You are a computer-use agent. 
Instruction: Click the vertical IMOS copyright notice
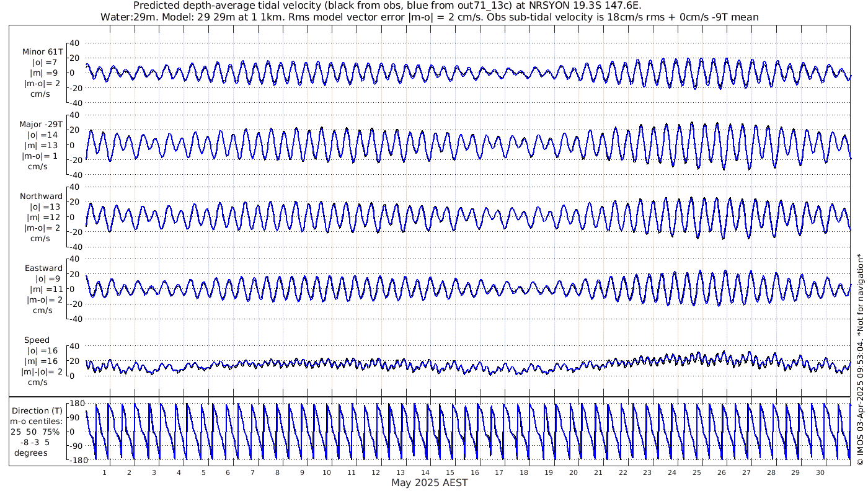[x=859, y=358]
